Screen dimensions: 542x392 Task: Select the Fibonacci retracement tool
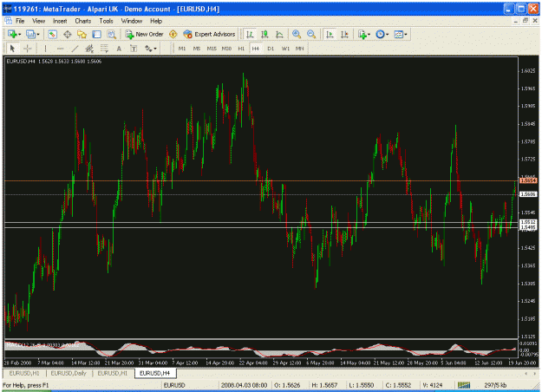point(104,49)
